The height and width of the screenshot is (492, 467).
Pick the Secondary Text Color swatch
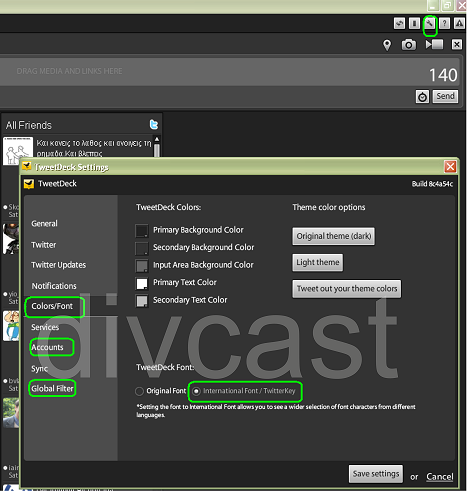pyautogui.click(x=142, y=301)
